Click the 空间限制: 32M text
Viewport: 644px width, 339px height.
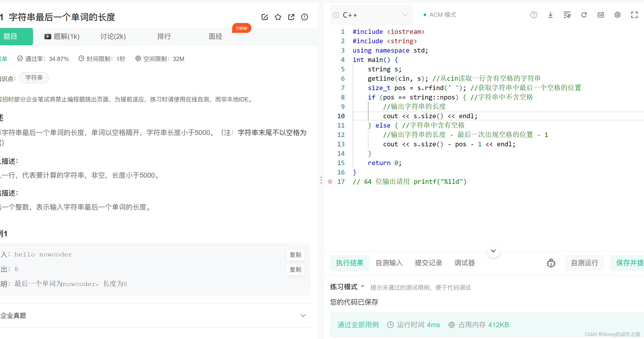pos(163,59)
